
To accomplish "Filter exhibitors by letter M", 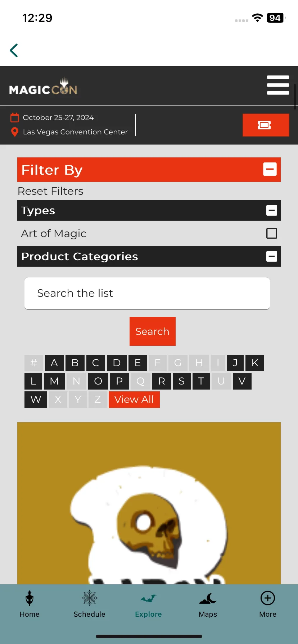I will 54,381.
